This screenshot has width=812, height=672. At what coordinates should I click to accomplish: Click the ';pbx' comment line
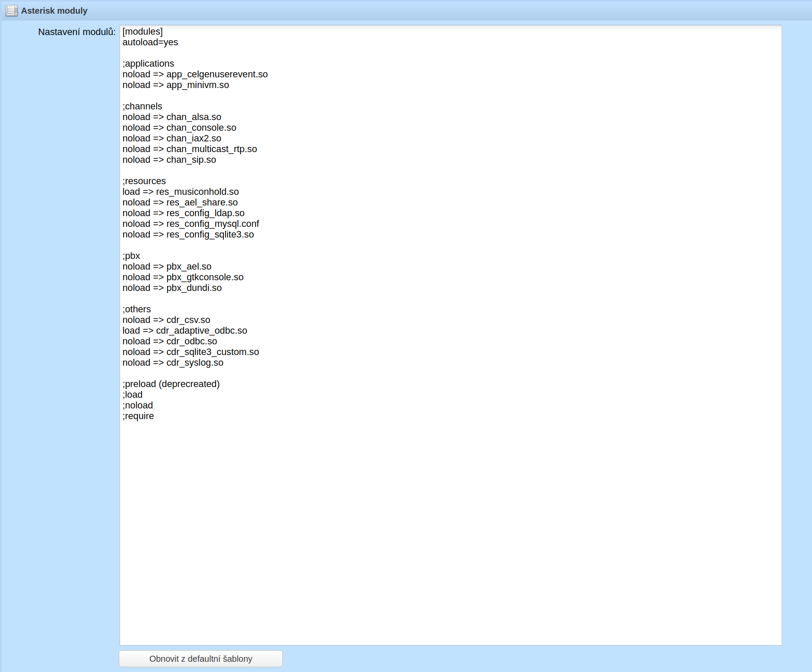coord(131,256)
